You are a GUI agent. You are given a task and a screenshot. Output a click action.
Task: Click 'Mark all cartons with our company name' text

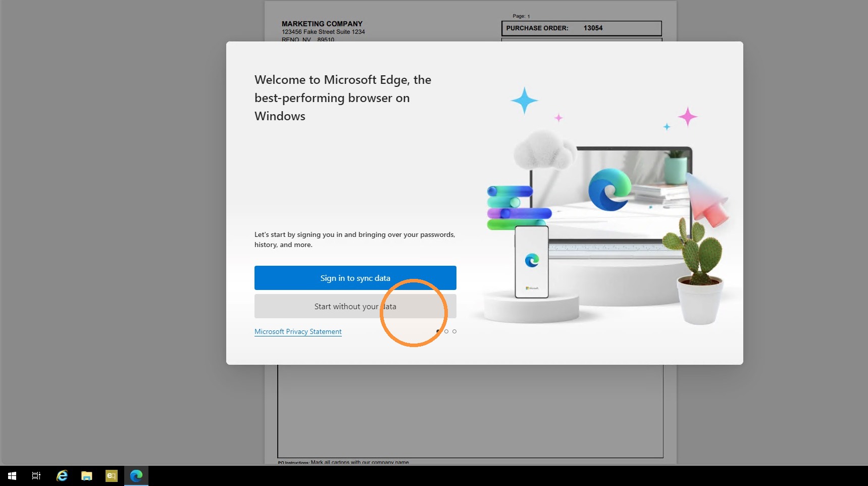point(360,462)
